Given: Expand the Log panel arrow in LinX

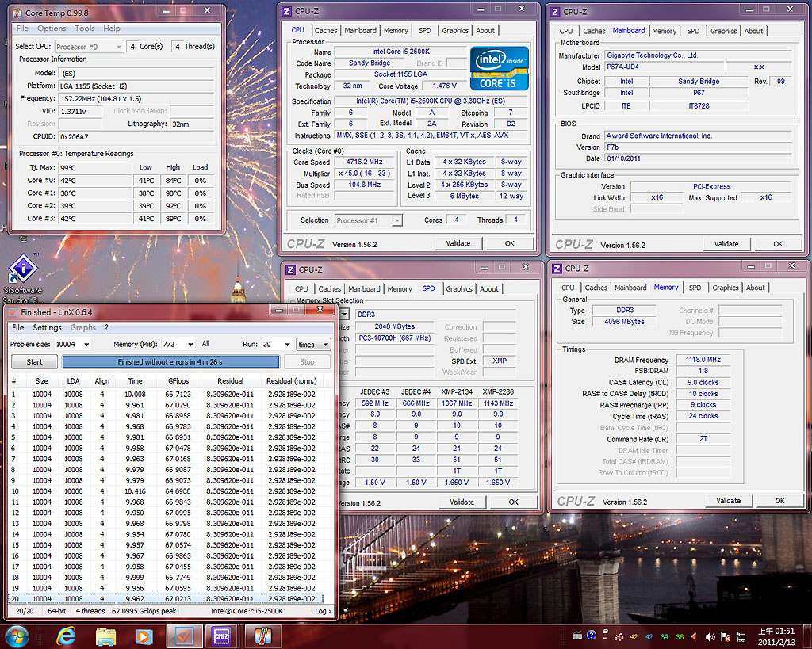Looking at the screenshot, I should coord(323,611).
